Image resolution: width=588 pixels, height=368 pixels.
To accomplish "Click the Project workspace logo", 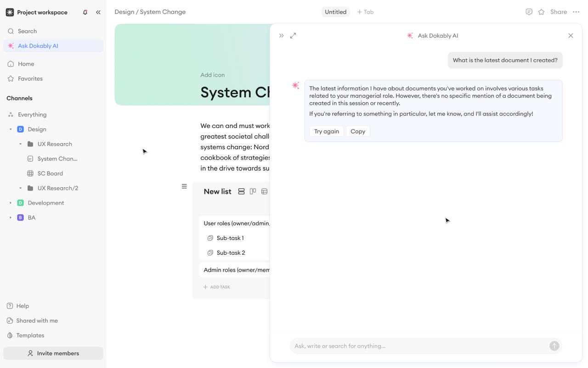I will click(x=10, y=12).
